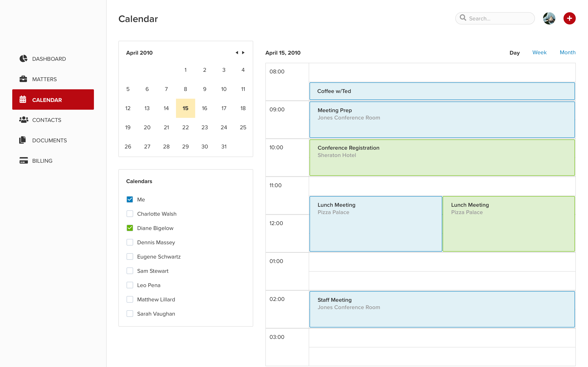Select April 22 in the mini calendar
The image size is (588, 367).
pos(185,127)
